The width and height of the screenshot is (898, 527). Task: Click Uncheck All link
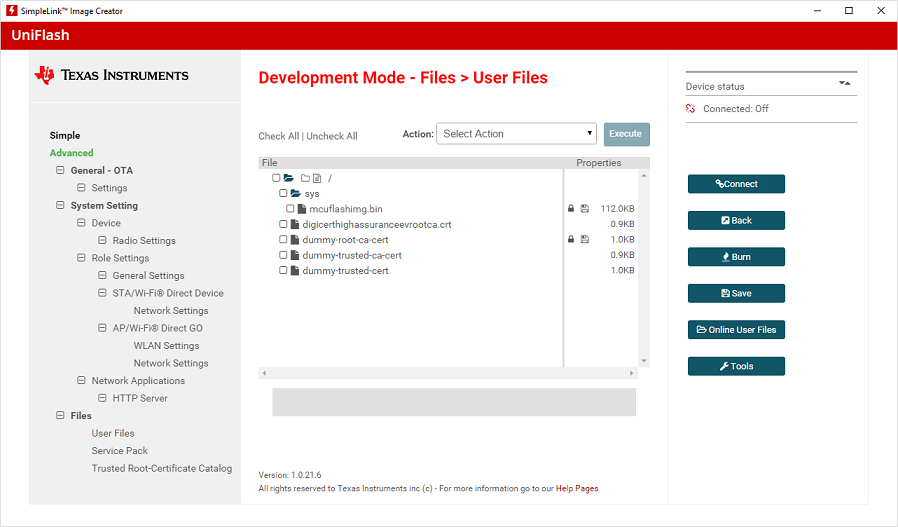[332, 136]
